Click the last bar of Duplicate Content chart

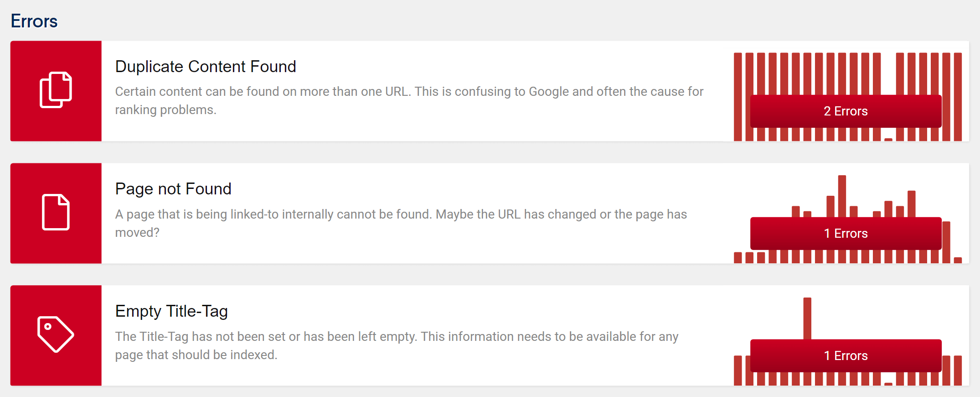pos(958,97)
